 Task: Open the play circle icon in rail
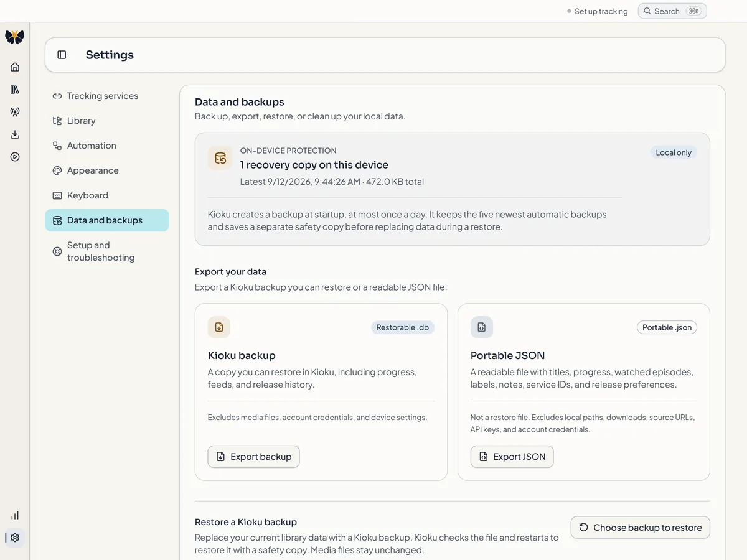point(15,157)
